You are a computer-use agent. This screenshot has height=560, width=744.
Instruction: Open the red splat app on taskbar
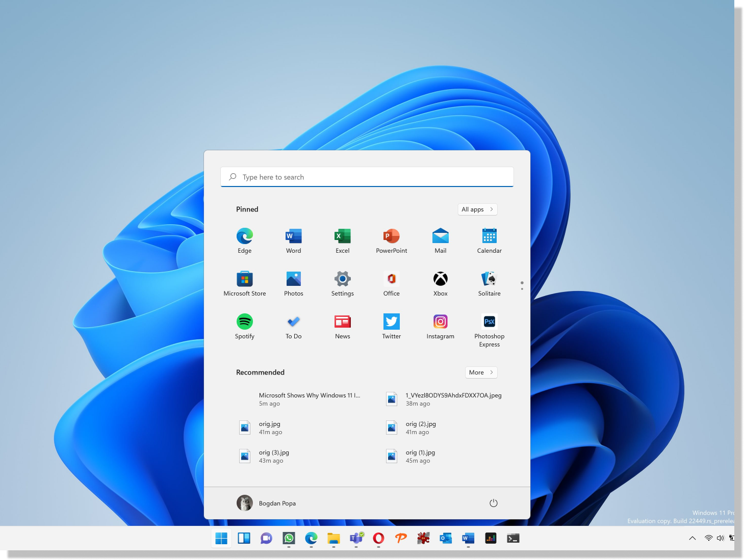point(423,538)
